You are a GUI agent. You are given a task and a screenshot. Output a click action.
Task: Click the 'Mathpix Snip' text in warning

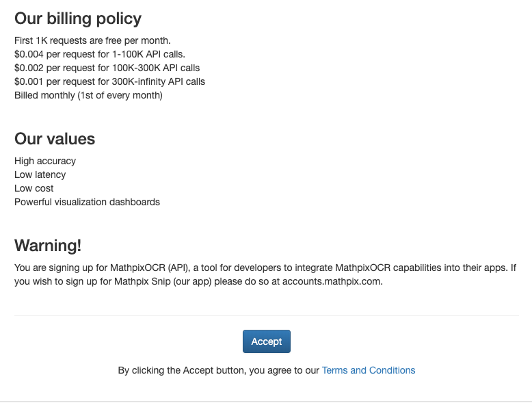142,281
